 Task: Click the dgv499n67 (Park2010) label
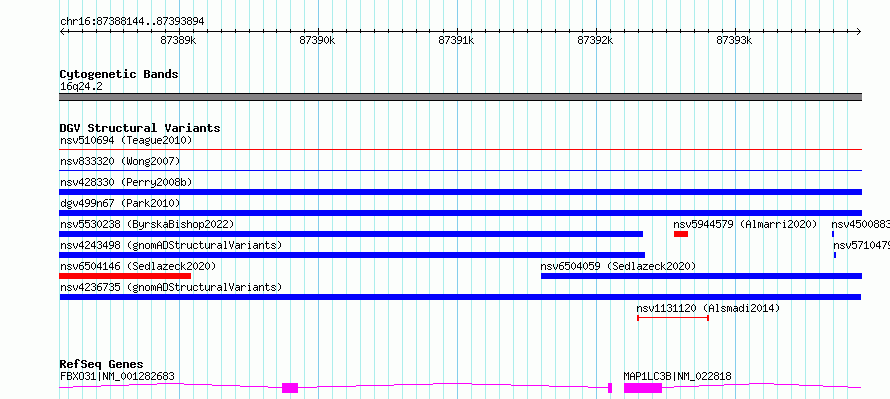[120, 203]
